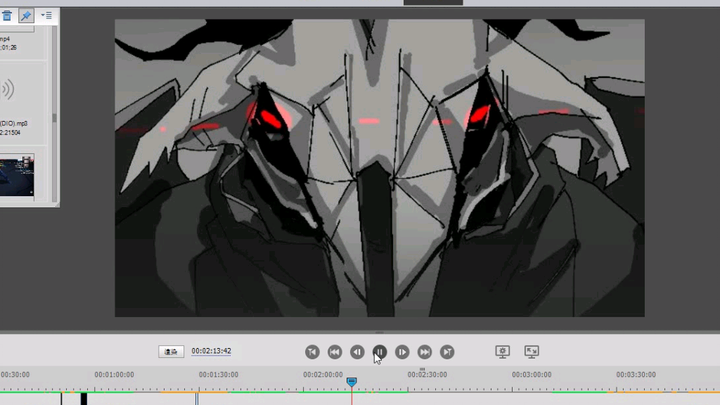Image resolution: width=720 pixels, height=405 pixels.
Task: Click the 00:01:00:00 ruler label
Action: tap(114, 375)
